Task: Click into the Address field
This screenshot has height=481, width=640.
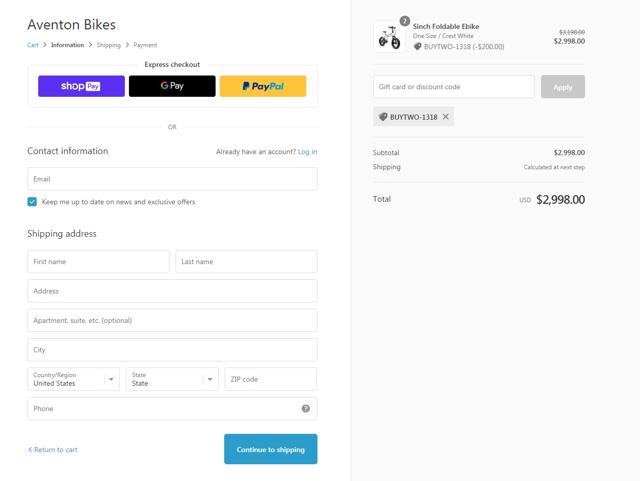Action: 172,291
